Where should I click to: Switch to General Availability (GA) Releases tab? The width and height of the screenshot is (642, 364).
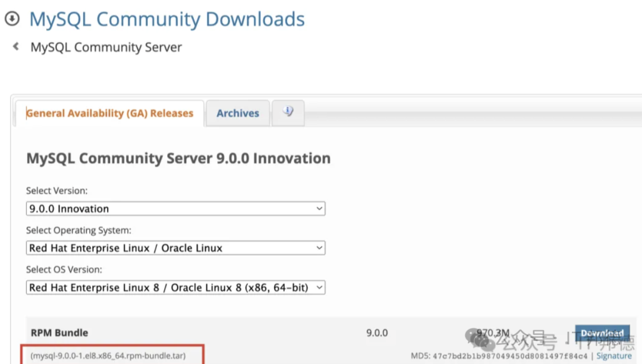coord(110,113)
